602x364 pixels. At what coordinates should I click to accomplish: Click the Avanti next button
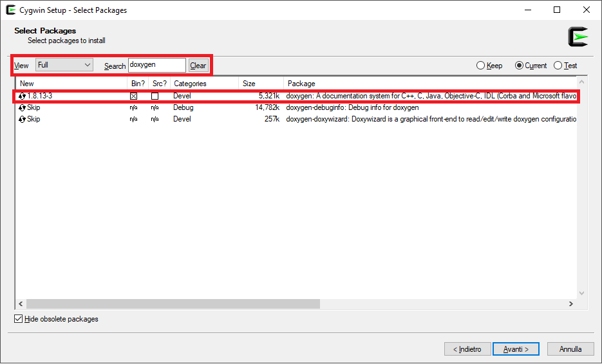[516, 349]
